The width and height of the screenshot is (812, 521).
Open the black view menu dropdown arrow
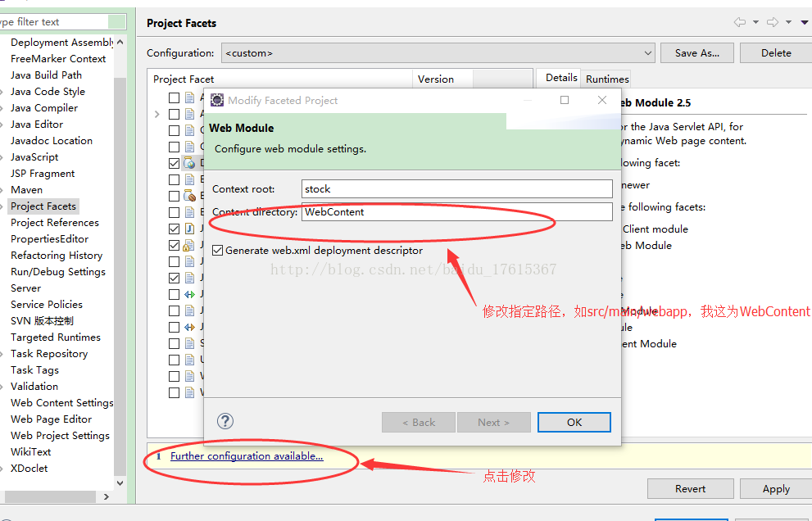805,22
